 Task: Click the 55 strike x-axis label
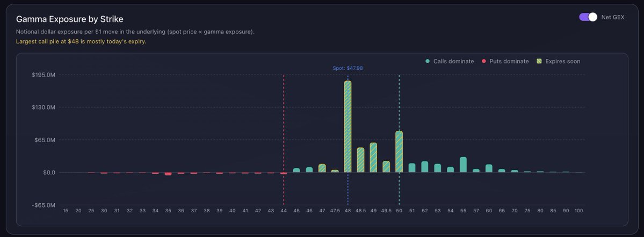(x=464, y=211)
